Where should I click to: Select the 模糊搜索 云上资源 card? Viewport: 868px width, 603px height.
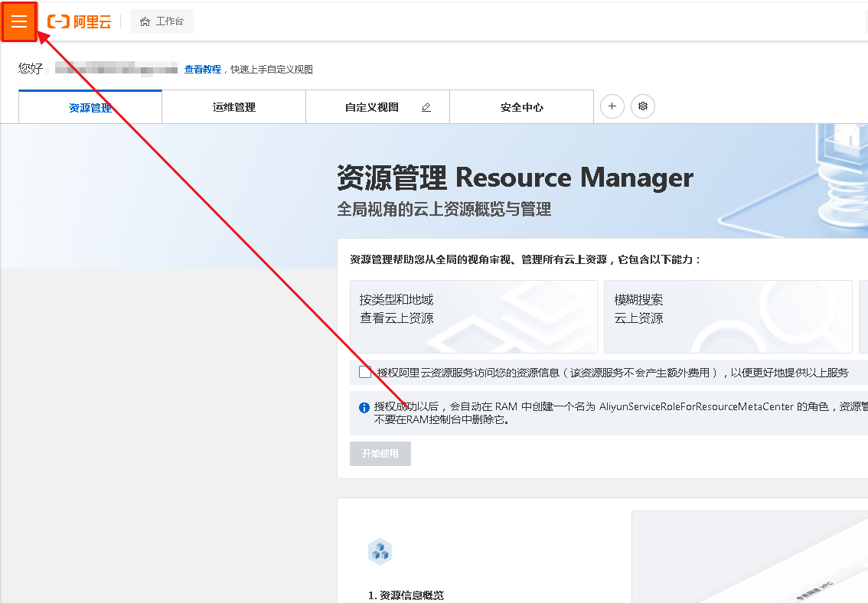pos(728,317)
